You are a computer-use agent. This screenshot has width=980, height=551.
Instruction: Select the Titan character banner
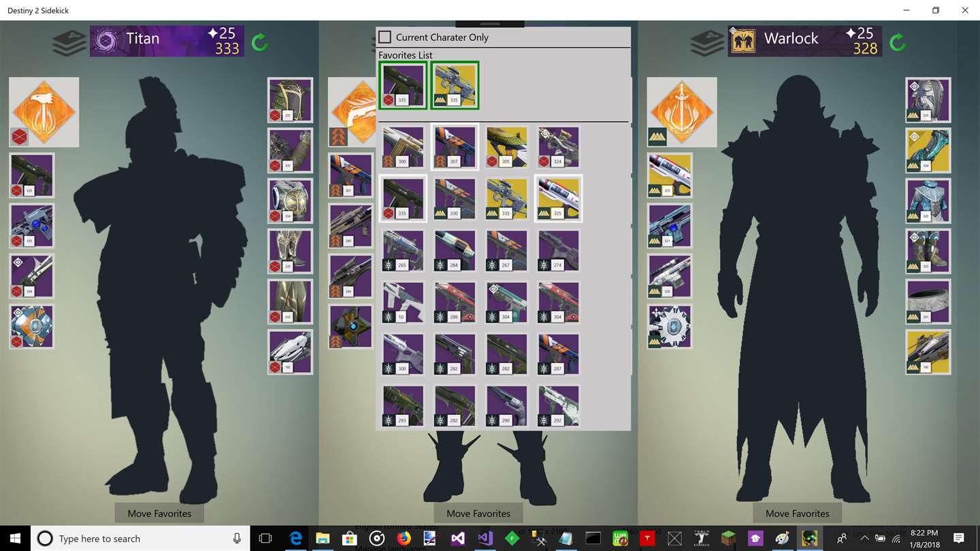[x=167, y=41]
